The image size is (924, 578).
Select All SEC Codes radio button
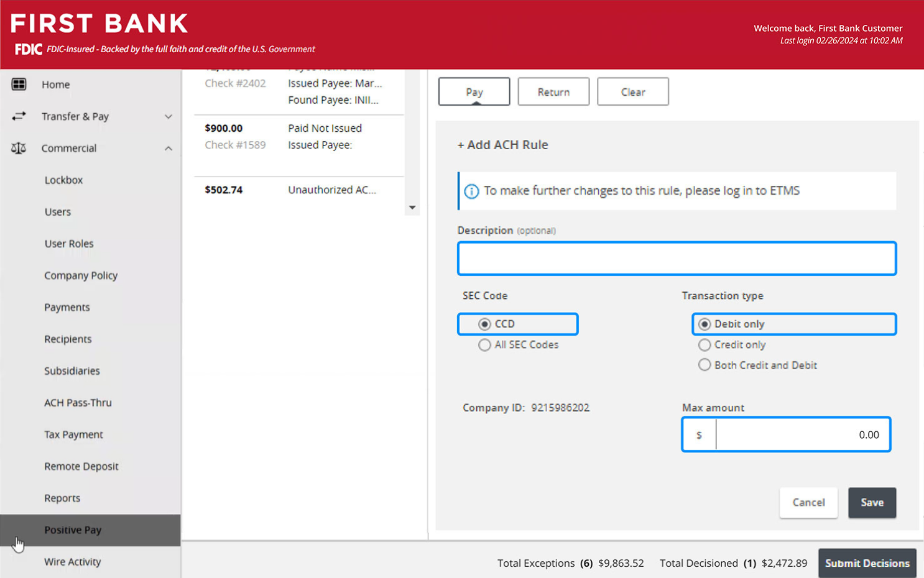(484, 345)
